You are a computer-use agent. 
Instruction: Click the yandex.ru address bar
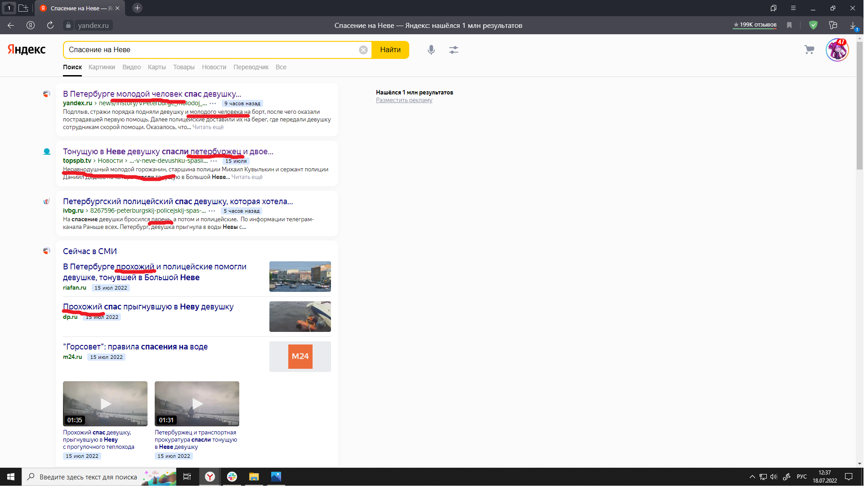pos(94,25)
